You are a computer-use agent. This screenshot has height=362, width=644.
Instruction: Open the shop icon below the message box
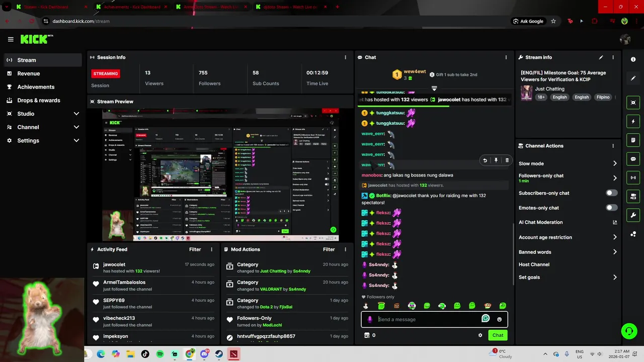(367, 335)
